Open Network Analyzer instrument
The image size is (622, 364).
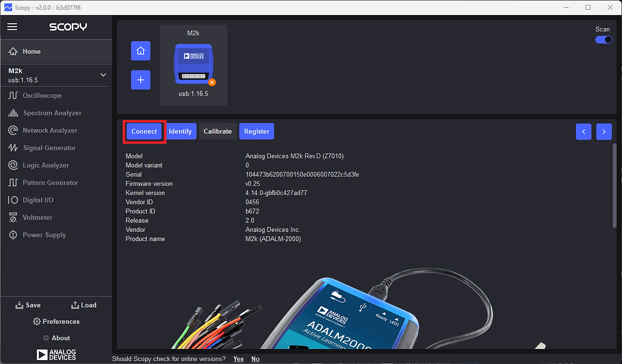[x=56, y=131]
